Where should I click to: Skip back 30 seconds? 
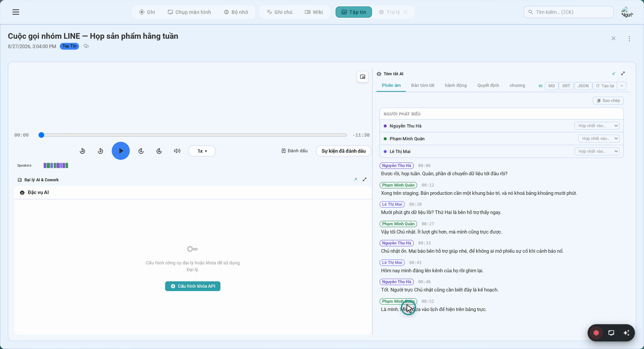(x=82, y=151)
